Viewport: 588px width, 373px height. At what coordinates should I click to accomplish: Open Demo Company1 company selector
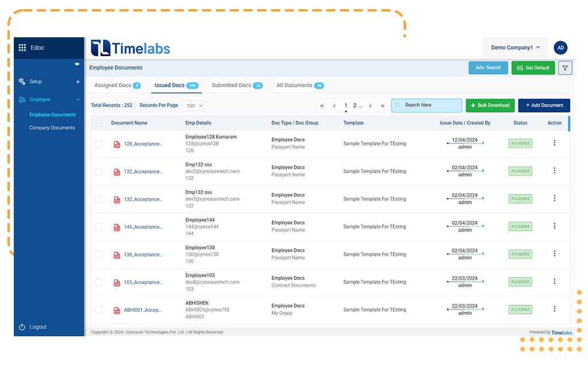[x=515, y=48]
